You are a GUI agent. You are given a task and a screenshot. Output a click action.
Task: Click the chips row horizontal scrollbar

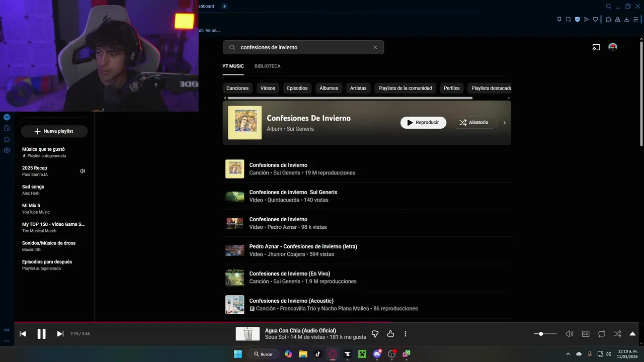click(x=350, y=98)
